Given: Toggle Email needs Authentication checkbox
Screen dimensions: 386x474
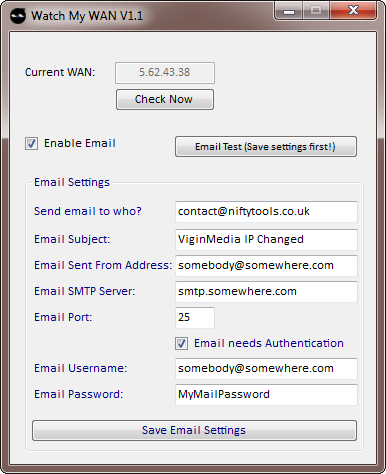Looking at the screenshot, I should 182,344.
